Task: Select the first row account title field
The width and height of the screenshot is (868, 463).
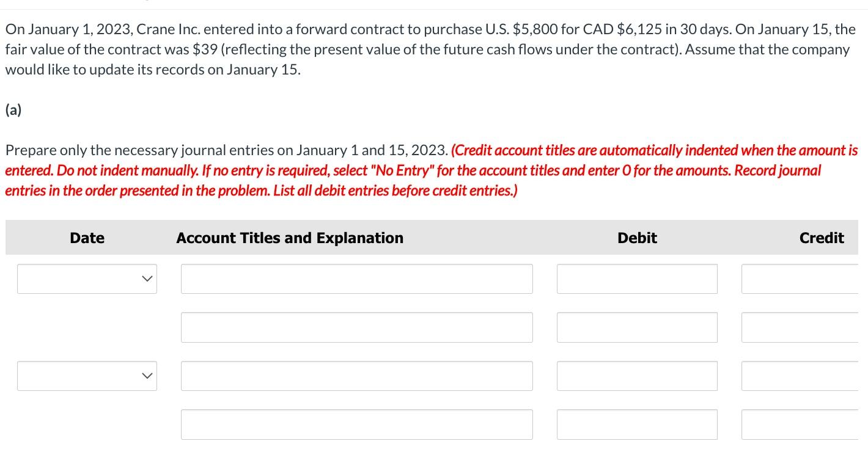Action: tap(357, 279)
